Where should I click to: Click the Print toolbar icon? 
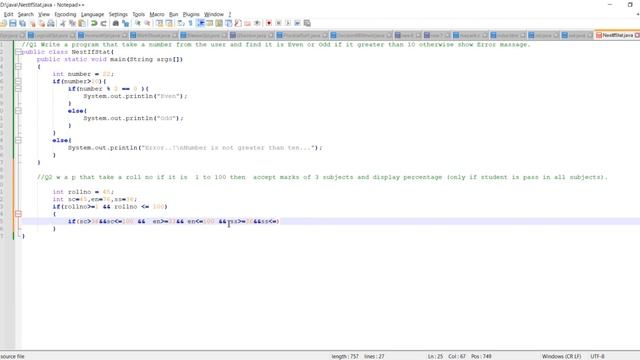[51, 23]
